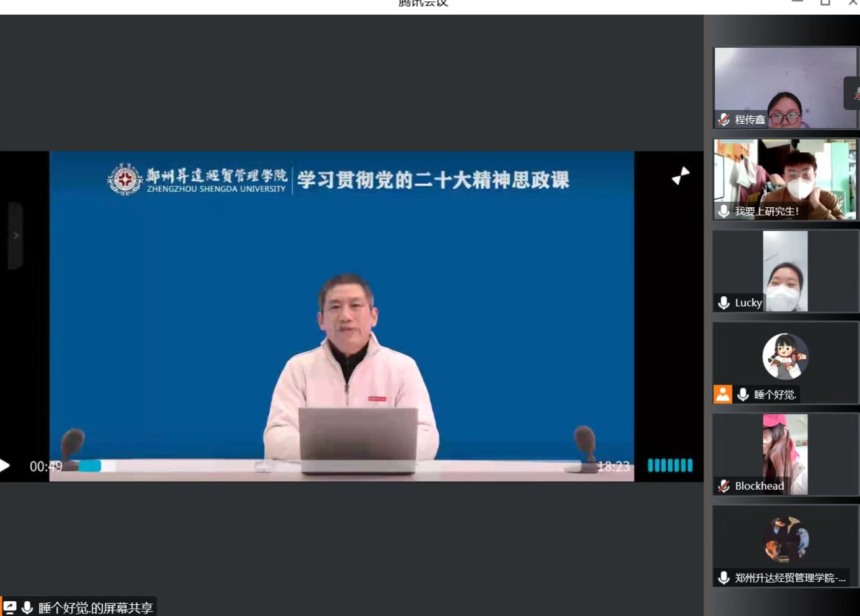Image resolution: width=860 pixels, height=616 pixels.
Task: Select the 睡个好觉 cartoon avatar tile
Action: pyautogui.click(x=785, y=356)
